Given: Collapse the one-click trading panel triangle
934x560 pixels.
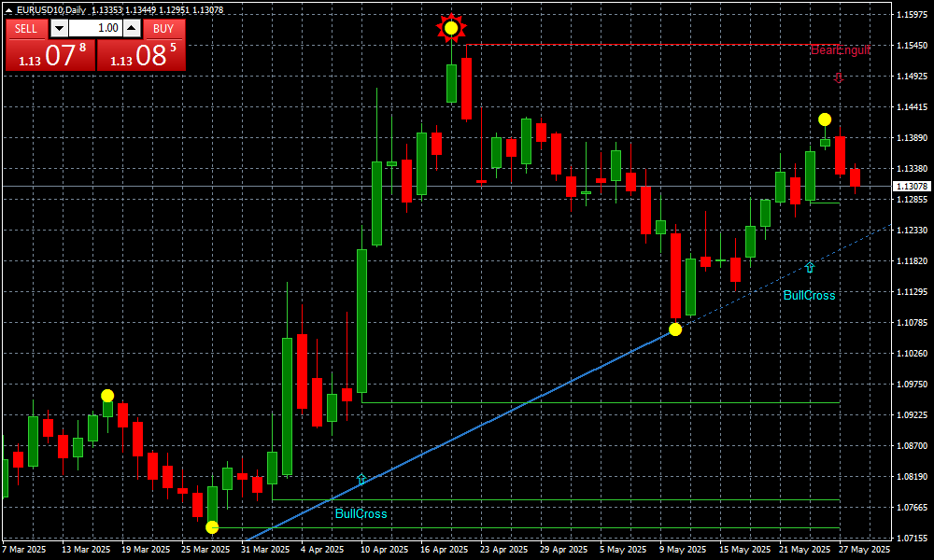Looking at the screenshot, I should (x=9, y=9).
